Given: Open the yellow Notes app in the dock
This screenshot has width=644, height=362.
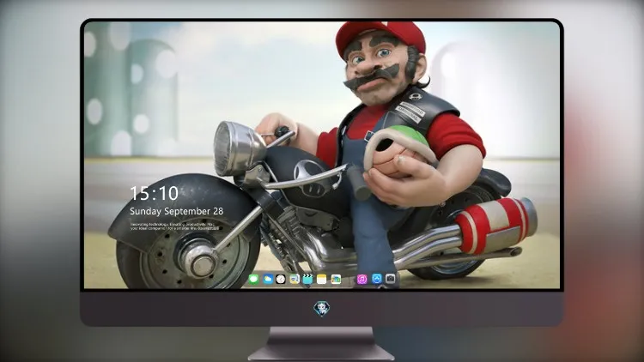Looking at the screenshot, I should point(322,279).
